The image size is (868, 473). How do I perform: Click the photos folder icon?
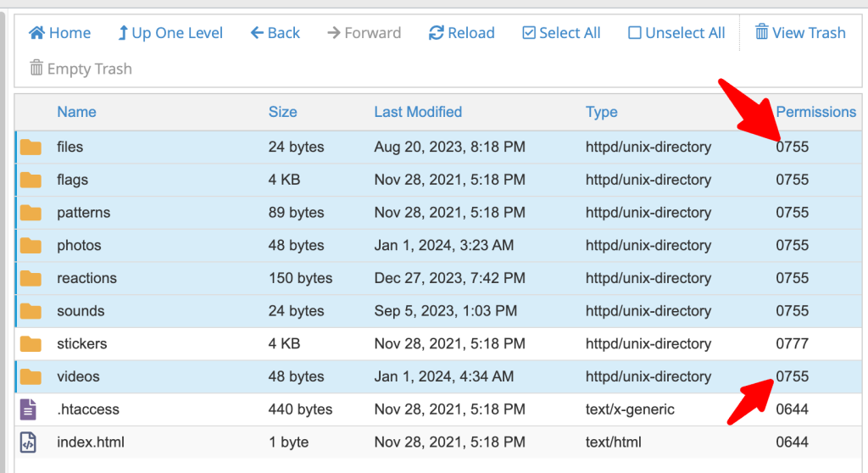[31, 245]
